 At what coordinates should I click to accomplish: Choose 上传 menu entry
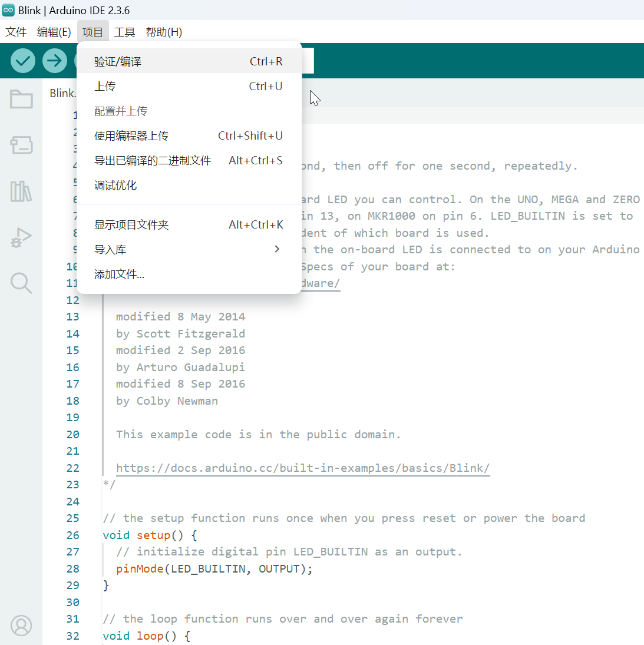tap(105, 87)
